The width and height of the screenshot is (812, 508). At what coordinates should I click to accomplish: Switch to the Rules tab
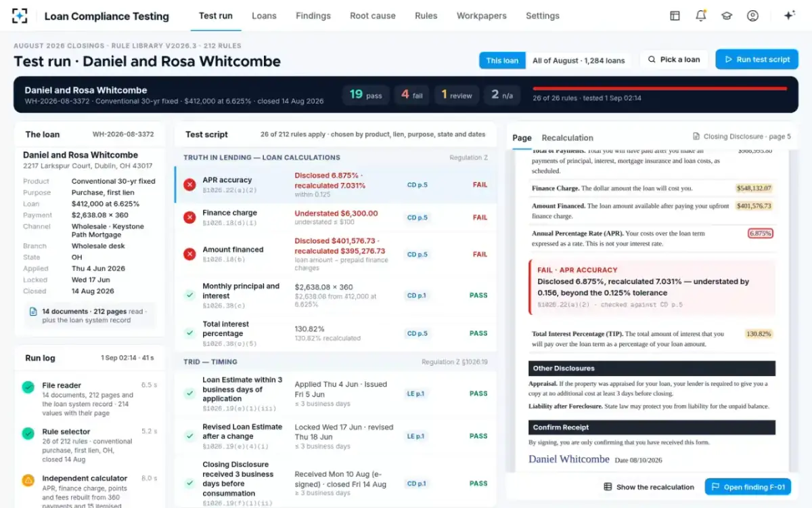tap(426, 16)
